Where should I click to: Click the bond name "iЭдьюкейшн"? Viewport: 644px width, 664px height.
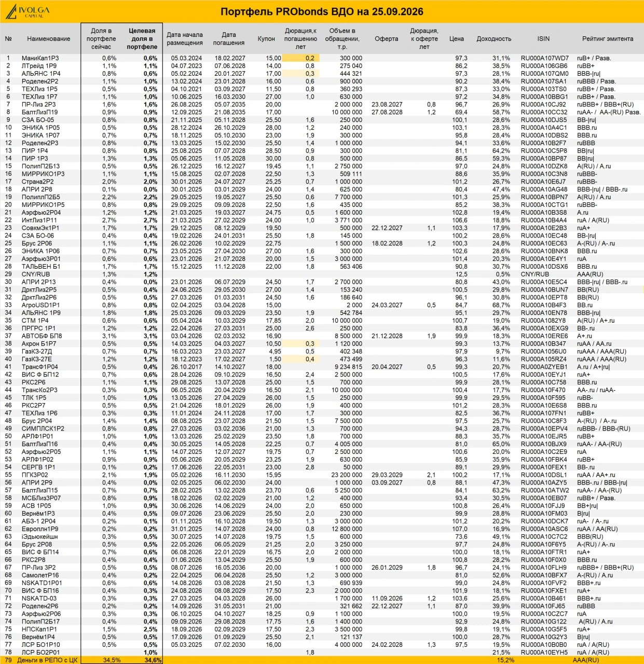pyautogui.click(x=40, y=536)
